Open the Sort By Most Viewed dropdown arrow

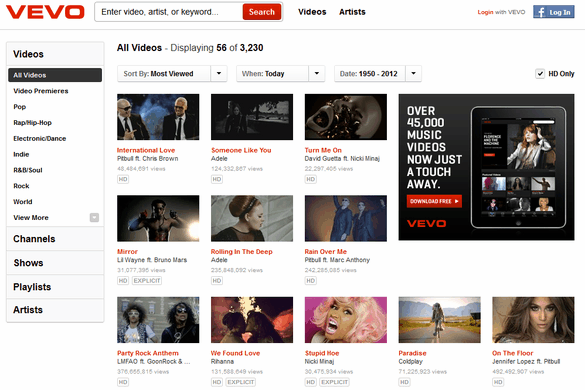pos(219,74)
